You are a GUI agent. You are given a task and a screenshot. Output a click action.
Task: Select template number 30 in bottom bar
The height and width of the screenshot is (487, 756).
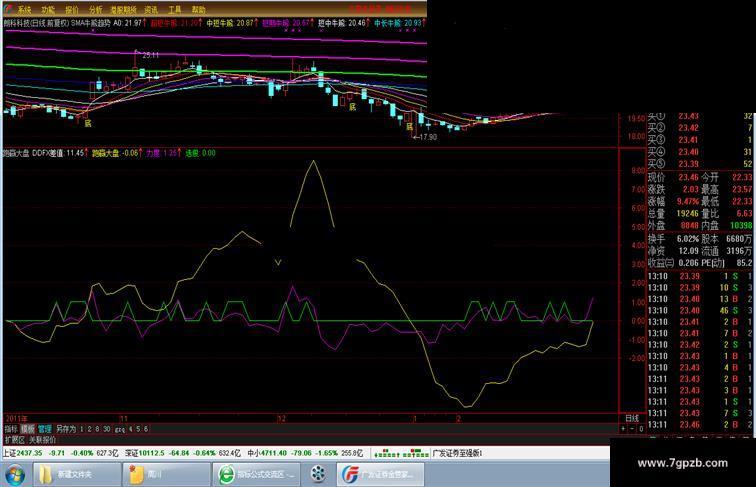tap(106, 429)
